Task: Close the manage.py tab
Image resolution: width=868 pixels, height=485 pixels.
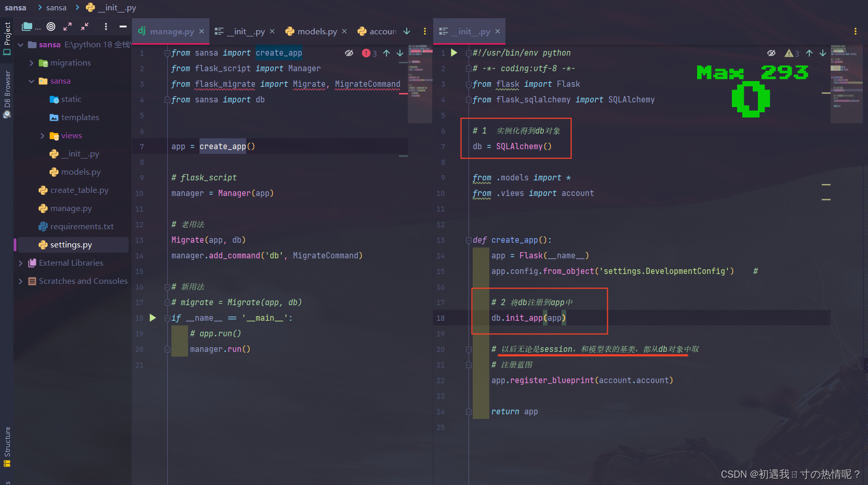Action: click(x=202, y=32)
